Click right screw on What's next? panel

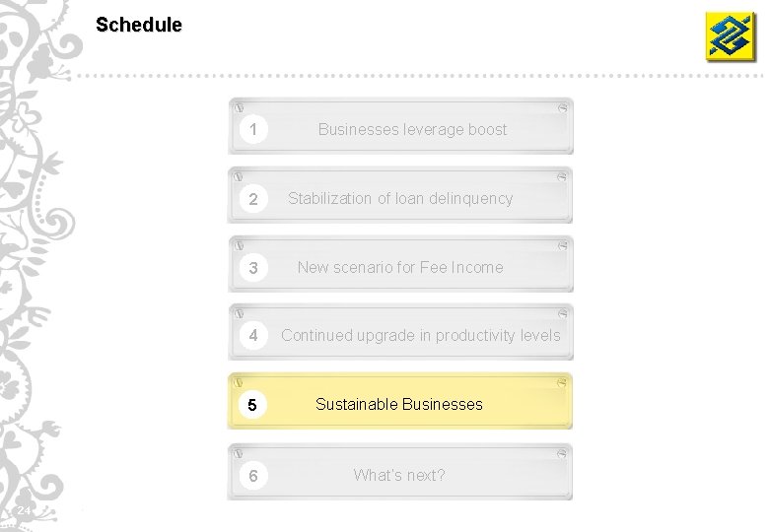562,452
